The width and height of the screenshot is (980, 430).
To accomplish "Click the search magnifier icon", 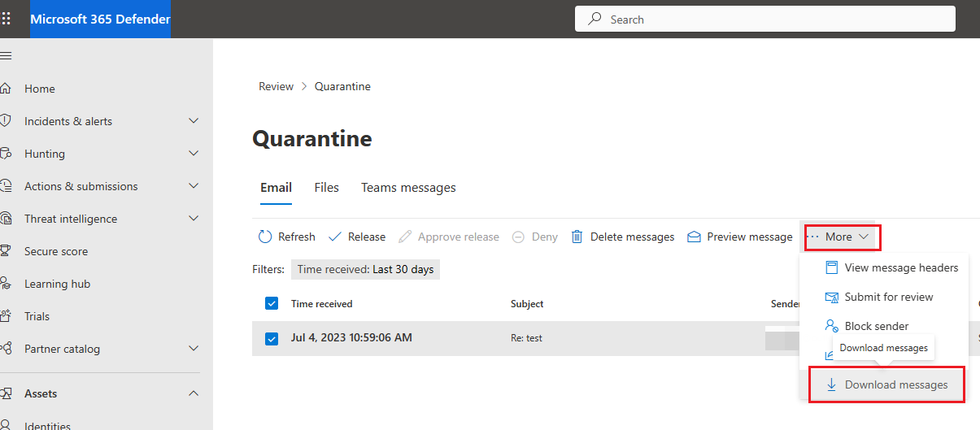I will point(595,19).
